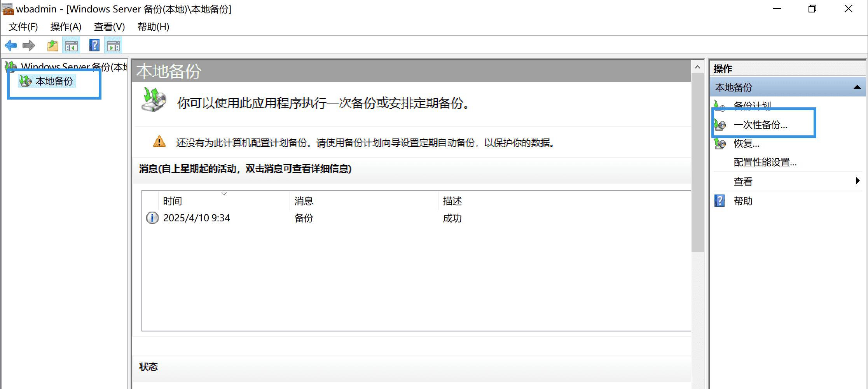Click the 一次性备份 icon in the Actions pane

point(720,124)
